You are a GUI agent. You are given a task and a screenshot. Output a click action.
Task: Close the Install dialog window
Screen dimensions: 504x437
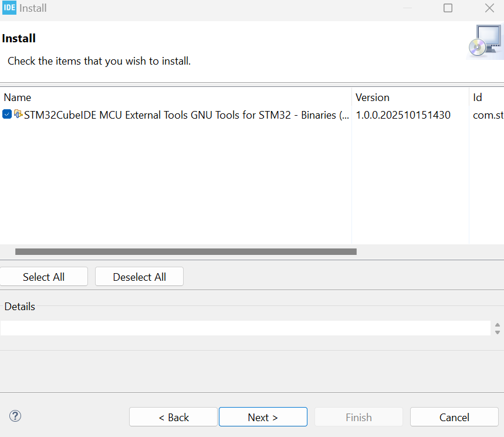tap(489, 8)
